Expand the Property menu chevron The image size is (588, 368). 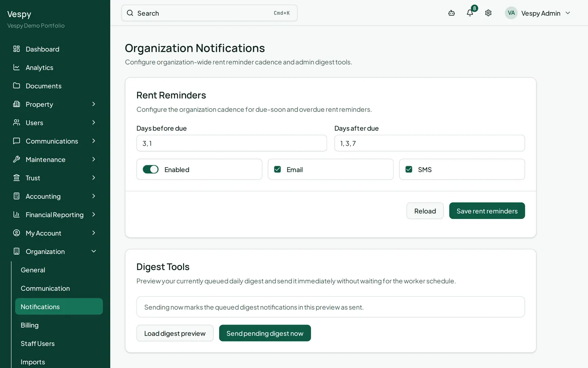pyautogui.click(x=94, y=104)
